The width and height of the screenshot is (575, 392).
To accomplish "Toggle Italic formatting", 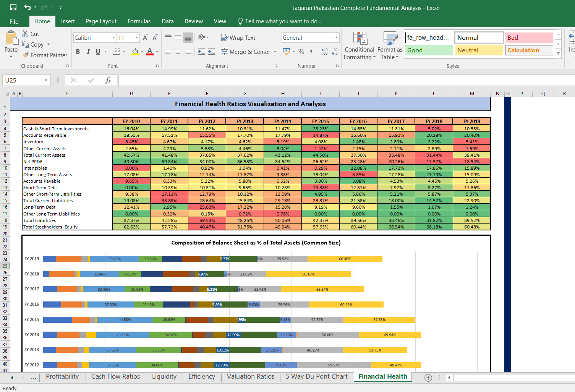I will pos(88,52).
